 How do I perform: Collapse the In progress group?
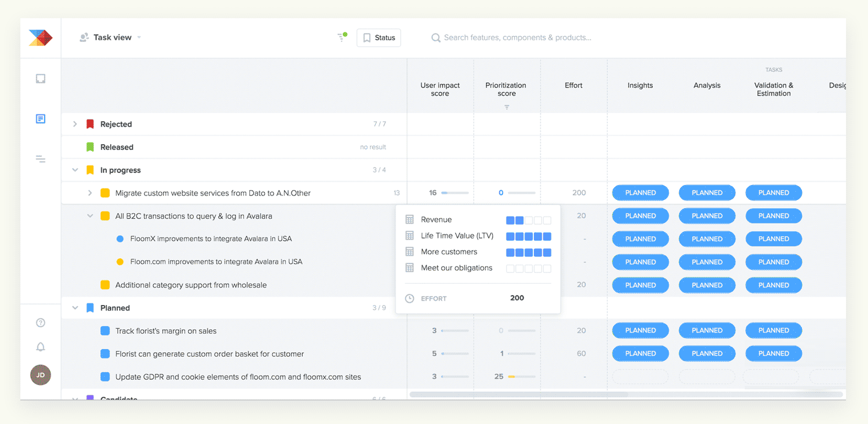pyautogui.click(x=75, y=170)
